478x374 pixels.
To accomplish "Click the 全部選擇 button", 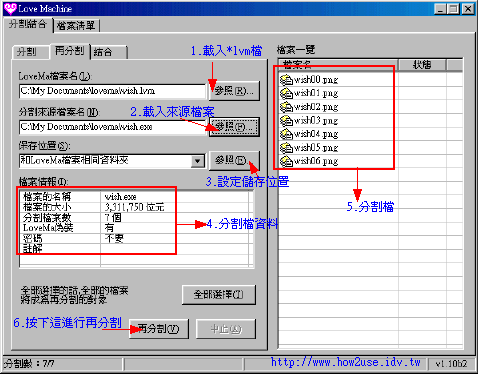I will (219, 295).
